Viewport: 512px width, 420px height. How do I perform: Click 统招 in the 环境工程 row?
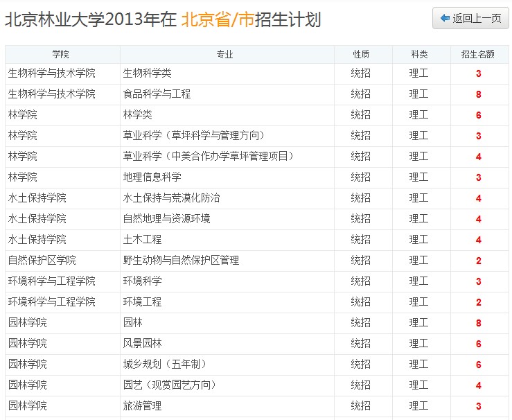(x=361, y=302)
